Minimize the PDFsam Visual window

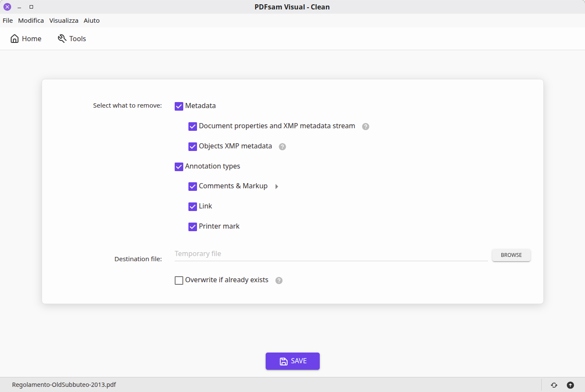pyautogui.click(x=19, y=7)
